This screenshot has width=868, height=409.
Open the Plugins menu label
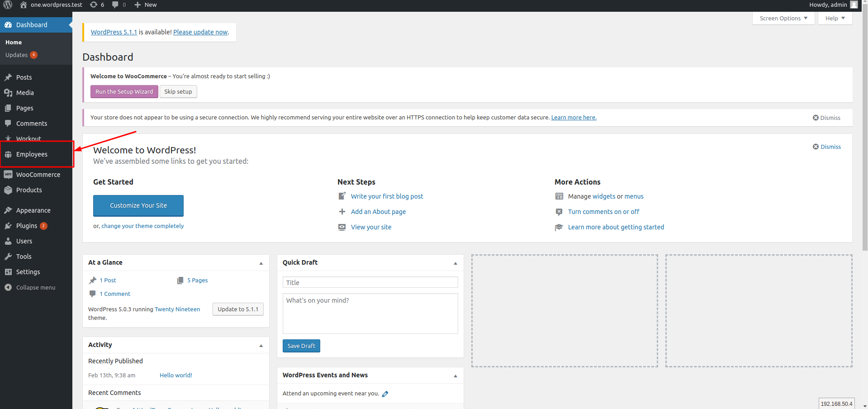coord(27,226)
